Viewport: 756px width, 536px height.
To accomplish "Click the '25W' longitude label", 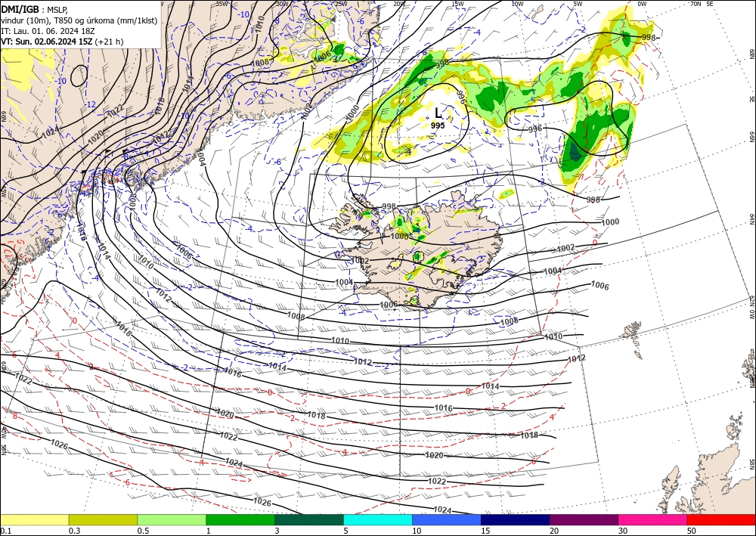I will click(x=341, y=4).
